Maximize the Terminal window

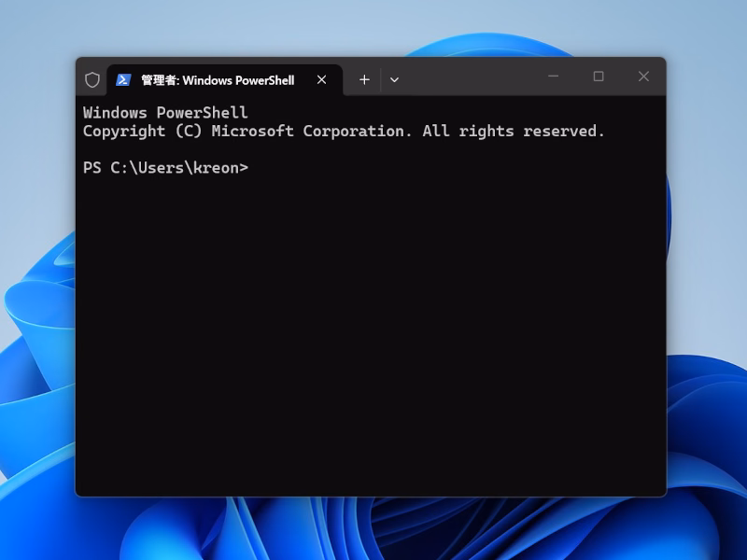599,77
